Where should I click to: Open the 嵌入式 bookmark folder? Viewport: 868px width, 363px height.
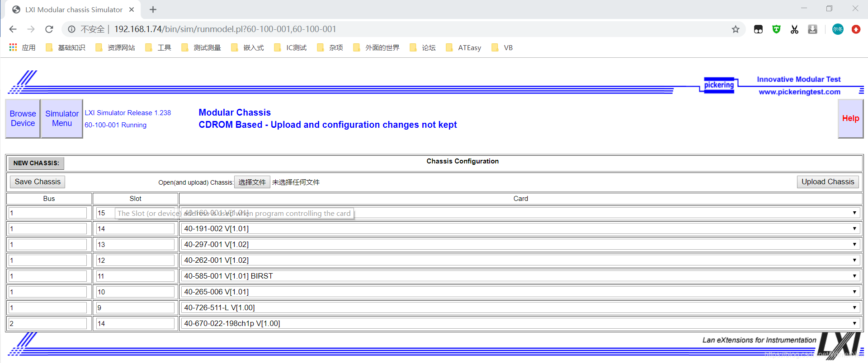click(x=247, y=47)
